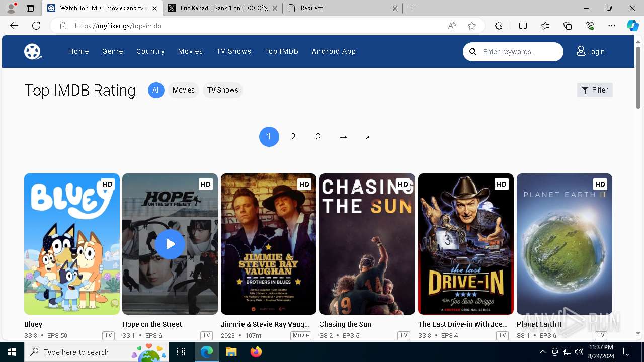Open Browser essentials heart icon
The image size is (644, 362).
coord(590,26)
